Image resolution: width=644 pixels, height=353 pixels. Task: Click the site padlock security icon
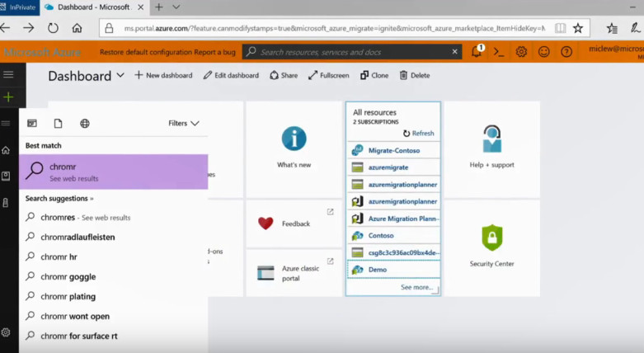point(109,28)
